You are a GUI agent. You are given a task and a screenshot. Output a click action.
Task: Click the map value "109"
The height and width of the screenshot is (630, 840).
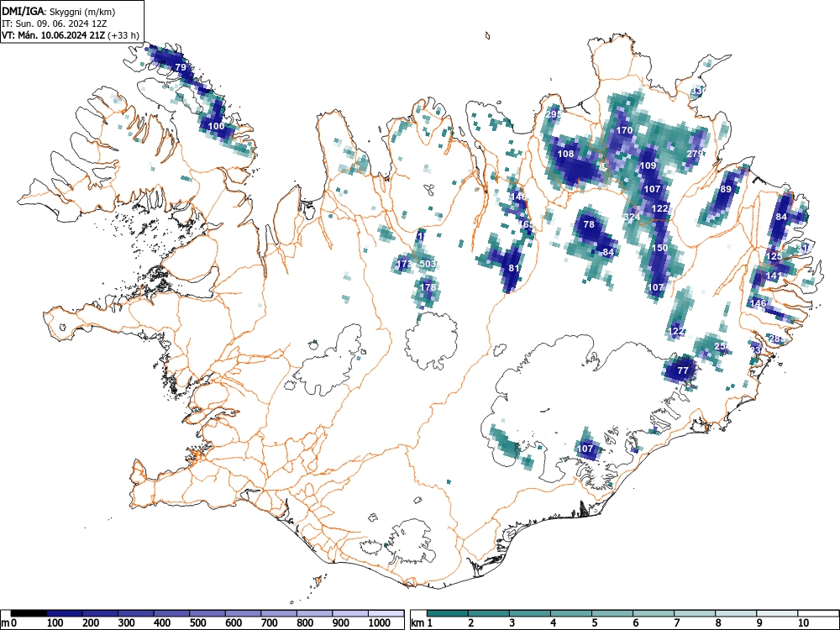click(x=648, y=165)
